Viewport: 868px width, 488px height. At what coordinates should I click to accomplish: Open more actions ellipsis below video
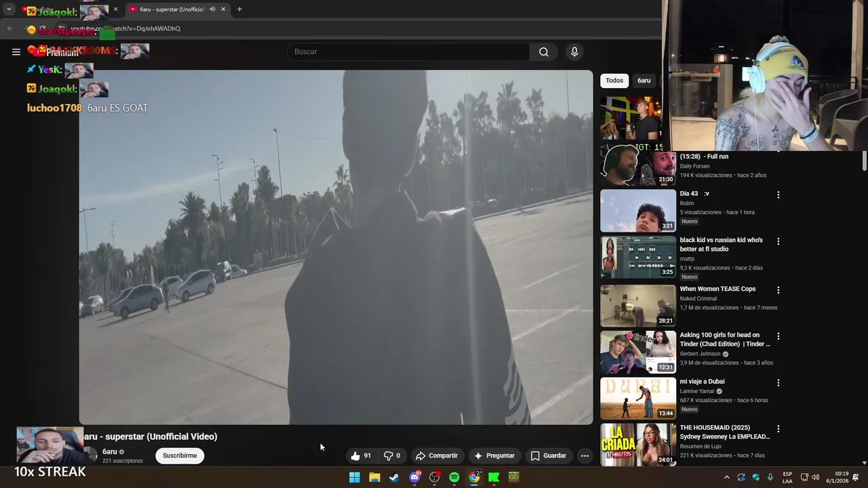[x=585, y=455]
